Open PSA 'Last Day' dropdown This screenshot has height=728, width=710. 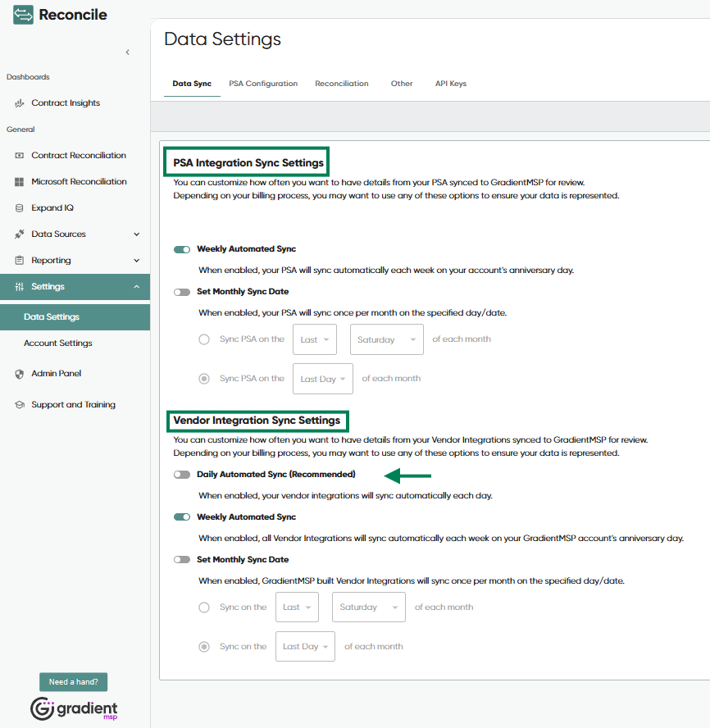323,379
